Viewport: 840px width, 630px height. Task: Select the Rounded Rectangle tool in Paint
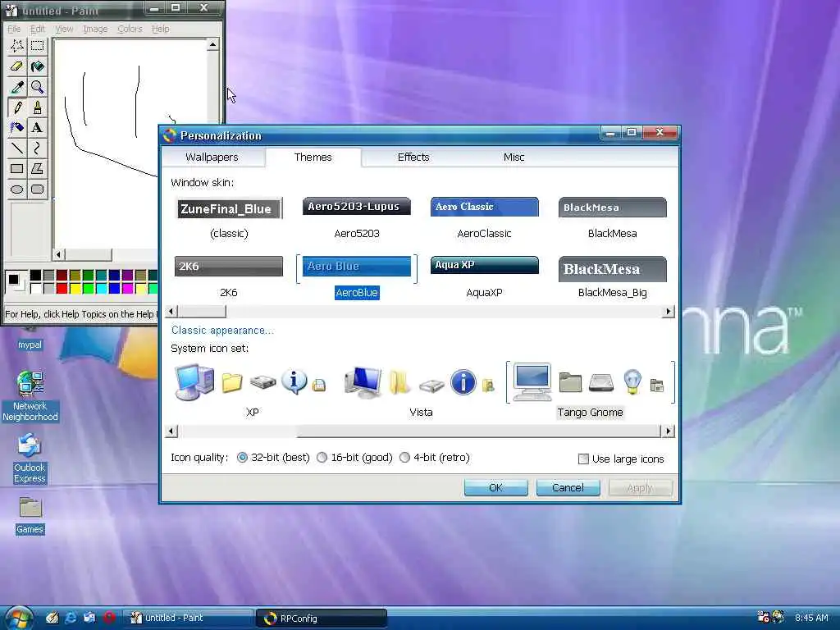[38, 189]
